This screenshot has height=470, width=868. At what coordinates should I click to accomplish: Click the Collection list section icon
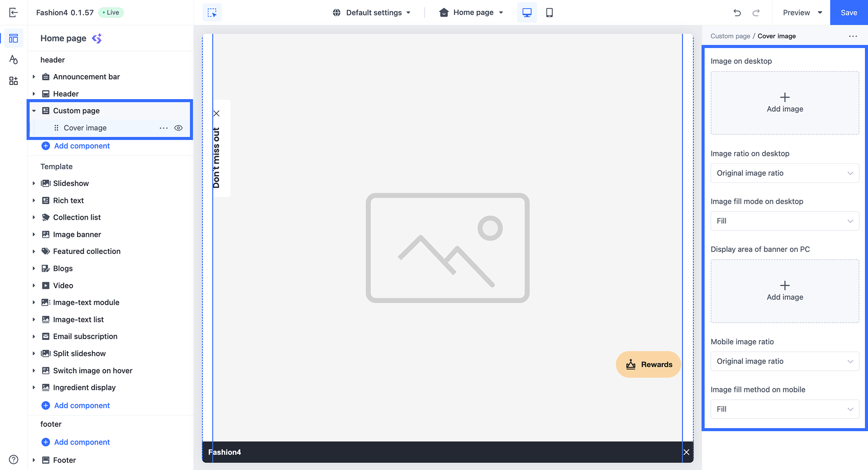point(46,217)
